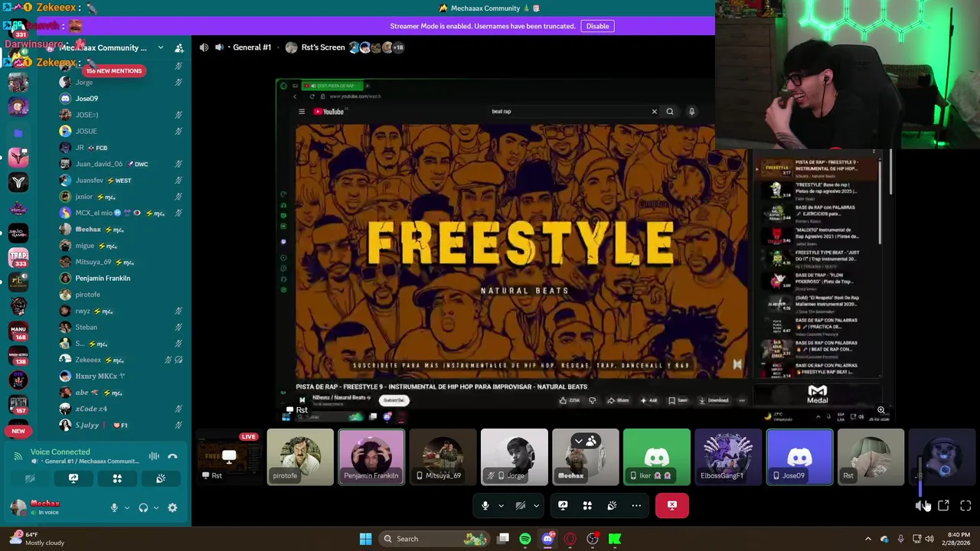Viewport: 980px width, 551px height.
Task: Turn on camera in the call control bar
Action: [520, 505]
